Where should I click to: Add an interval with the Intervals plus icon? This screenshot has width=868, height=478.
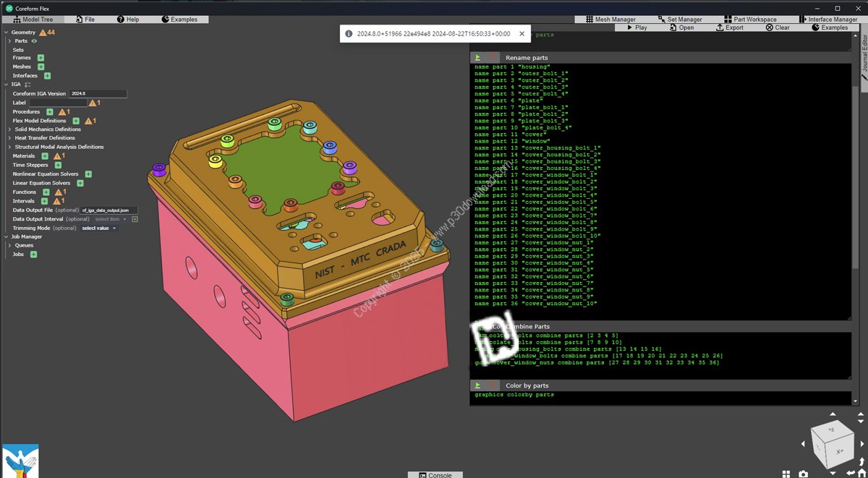pyautogui.click(x=44, y=201)
